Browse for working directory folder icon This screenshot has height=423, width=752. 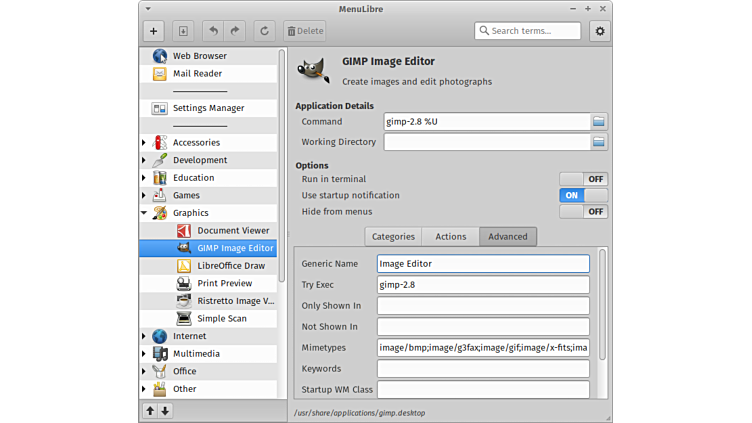click(598, 142)
